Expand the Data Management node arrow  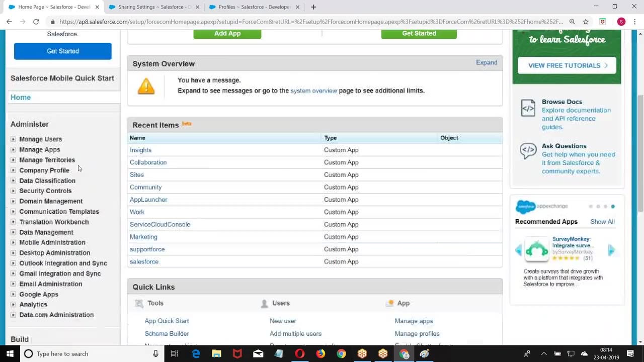click(x=14, y=232)
